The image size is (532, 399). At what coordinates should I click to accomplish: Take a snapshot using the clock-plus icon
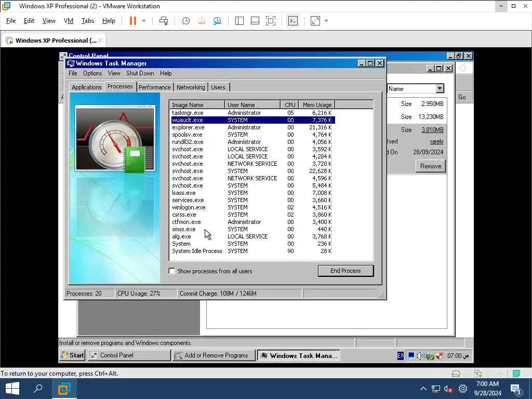(x=185, y=21)
